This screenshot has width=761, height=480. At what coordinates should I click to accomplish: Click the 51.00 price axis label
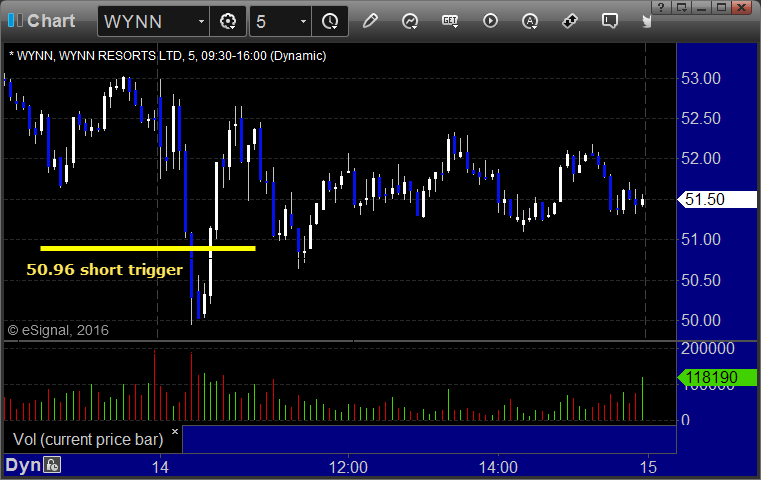(x=701, y=239)
